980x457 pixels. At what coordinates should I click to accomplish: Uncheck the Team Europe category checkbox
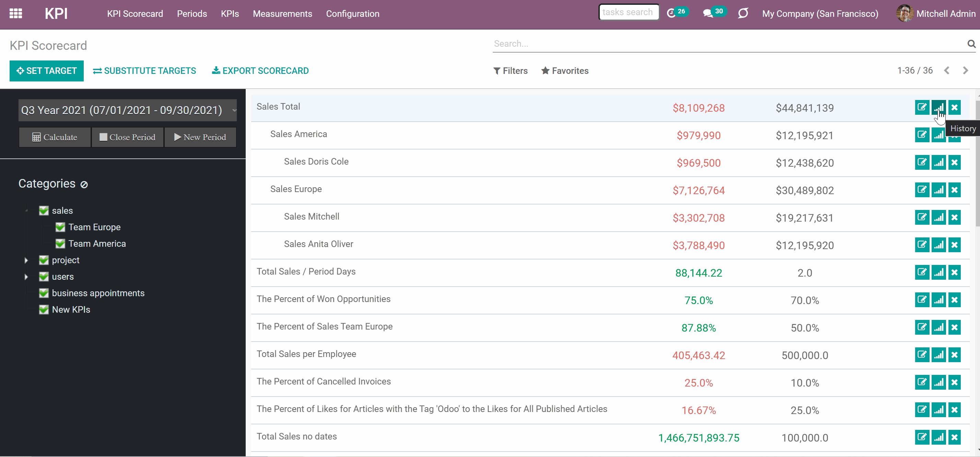click(60, 227)
